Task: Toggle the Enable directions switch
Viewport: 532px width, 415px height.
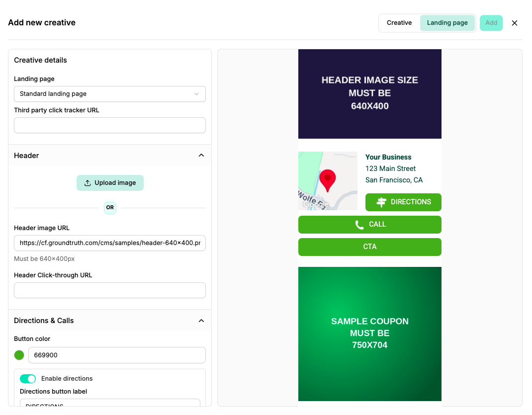Action: (x=28, y=379)
